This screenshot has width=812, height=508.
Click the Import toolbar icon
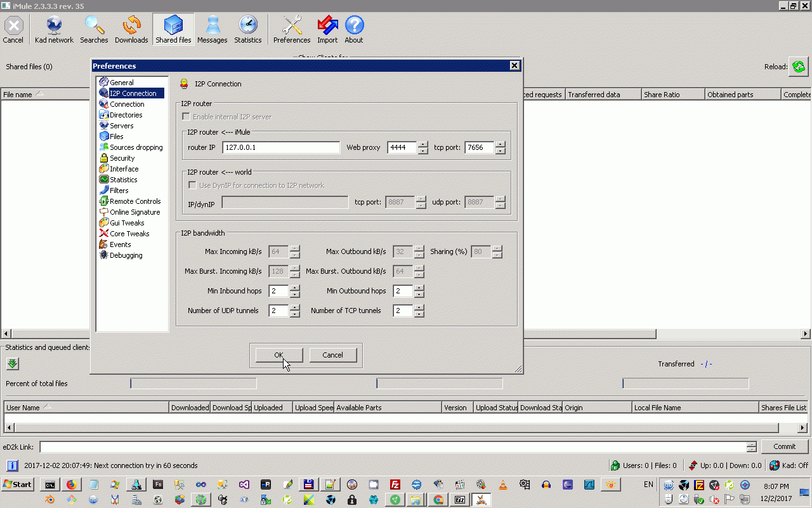point(327,30)
